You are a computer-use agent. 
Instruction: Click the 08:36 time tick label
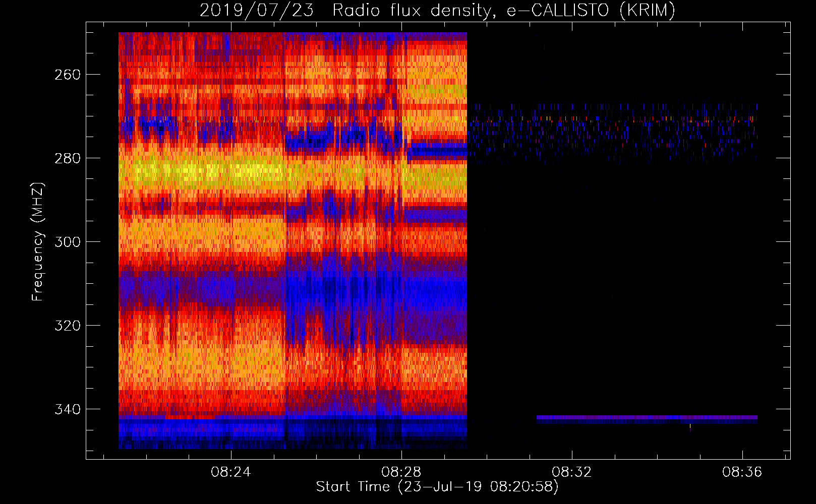[x=742, y=472]
